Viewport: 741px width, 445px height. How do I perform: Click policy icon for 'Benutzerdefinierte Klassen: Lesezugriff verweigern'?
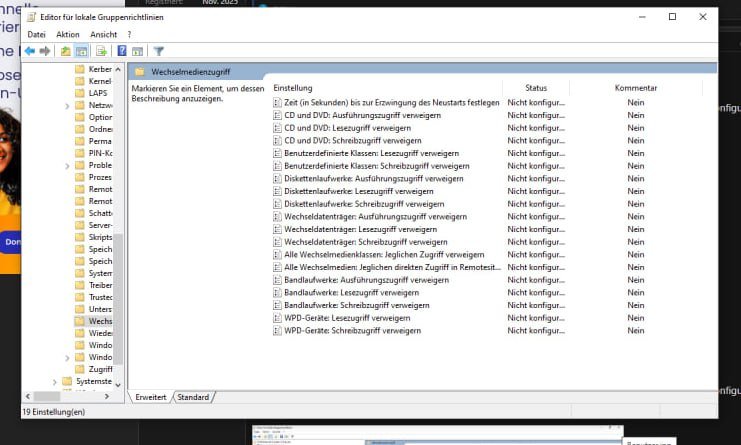277,154
